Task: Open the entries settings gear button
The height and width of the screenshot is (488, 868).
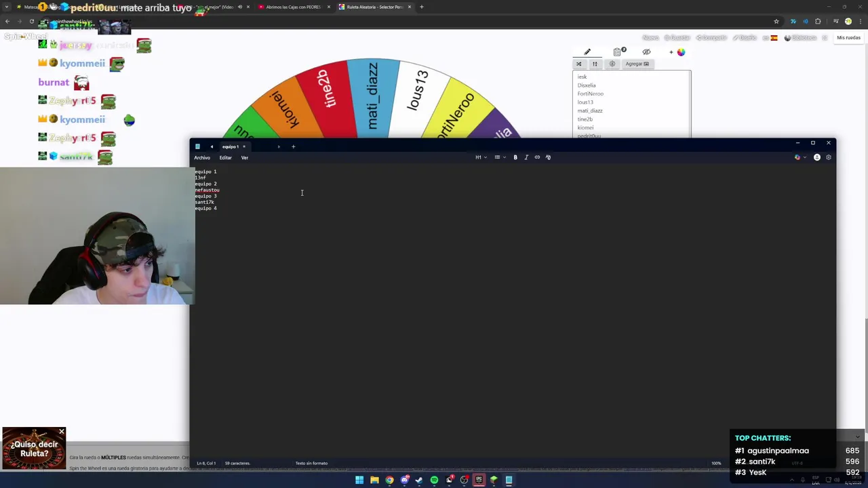Action: pyautogui.click(x=612, y=64)
